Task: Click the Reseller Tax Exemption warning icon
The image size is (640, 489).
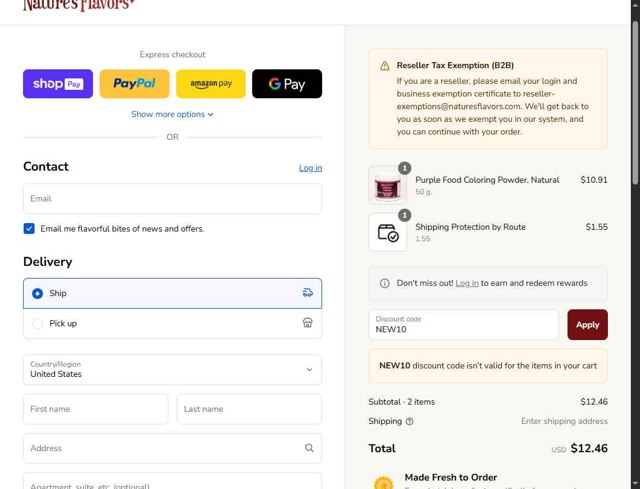Action: 384,66
